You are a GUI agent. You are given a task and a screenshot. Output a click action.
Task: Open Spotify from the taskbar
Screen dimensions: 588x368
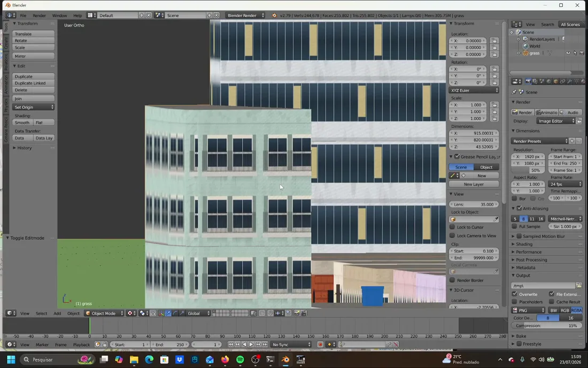tap(240, 359)
